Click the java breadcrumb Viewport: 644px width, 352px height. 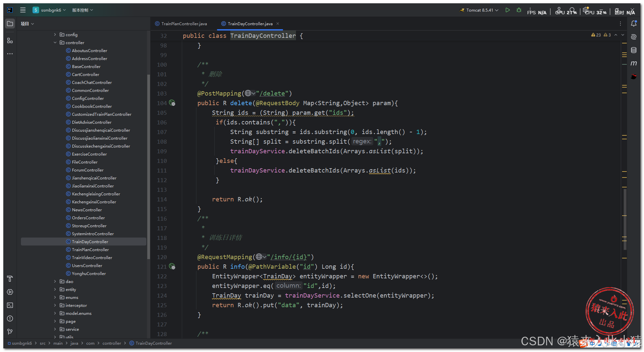(x=74, y=343)
